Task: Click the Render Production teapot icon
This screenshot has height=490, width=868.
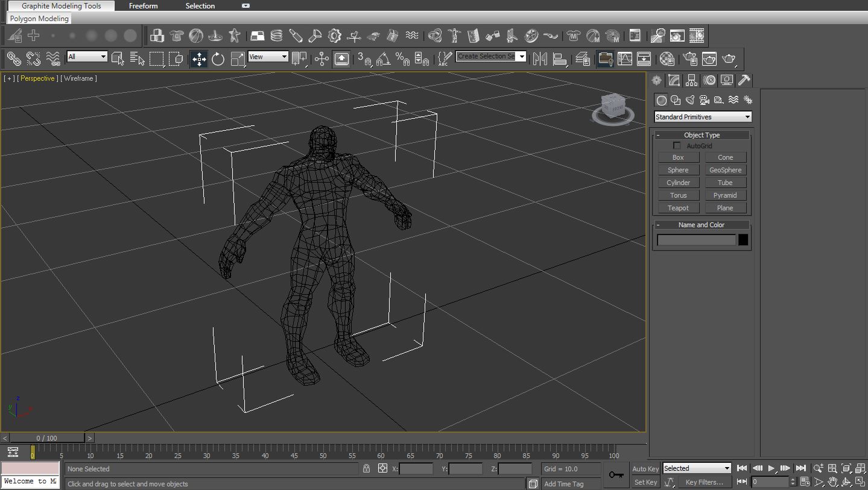Action: [729, 58]
